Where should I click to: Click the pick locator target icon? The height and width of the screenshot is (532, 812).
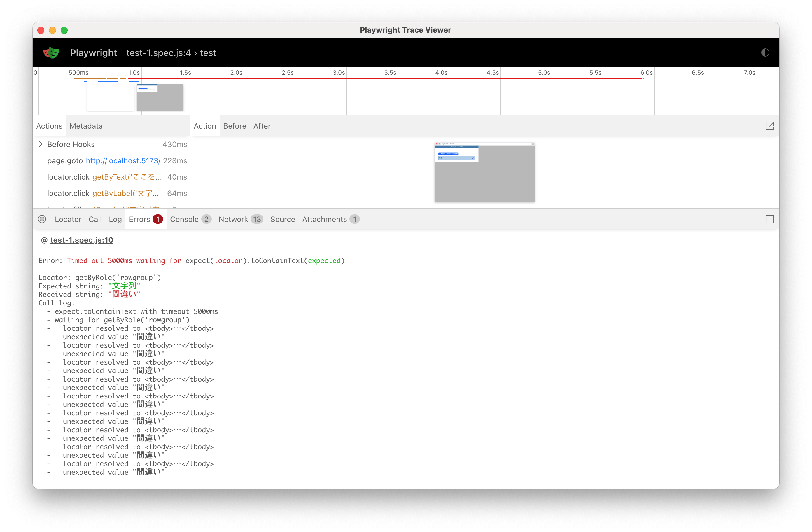pos(42,219)
